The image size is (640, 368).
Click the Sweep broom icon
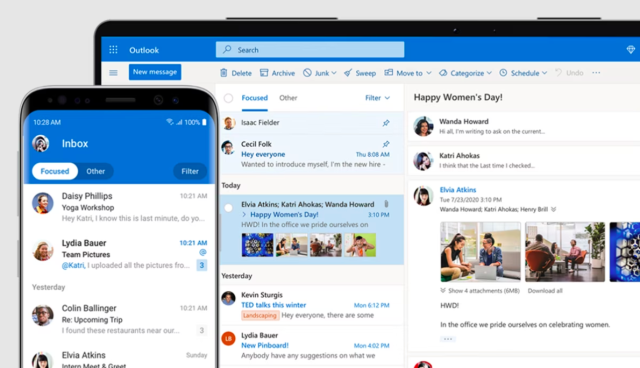tap(348, 73)
